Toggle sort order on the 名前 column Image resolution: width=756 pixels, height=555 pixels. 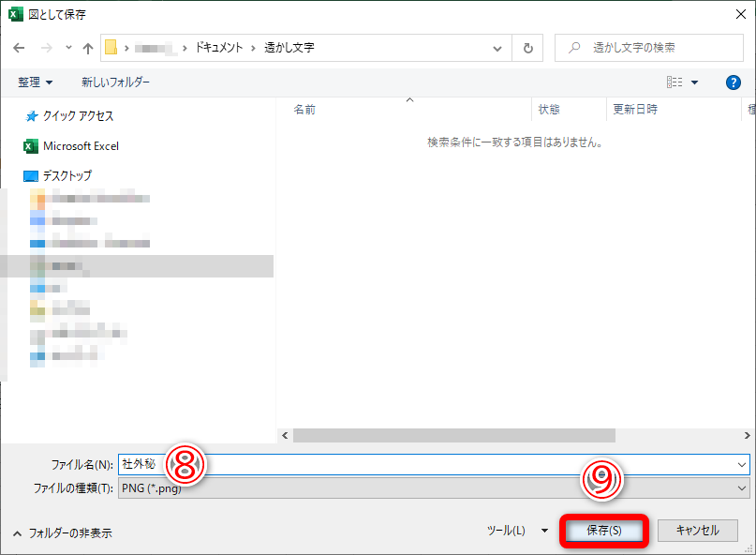tap(304, 108)
